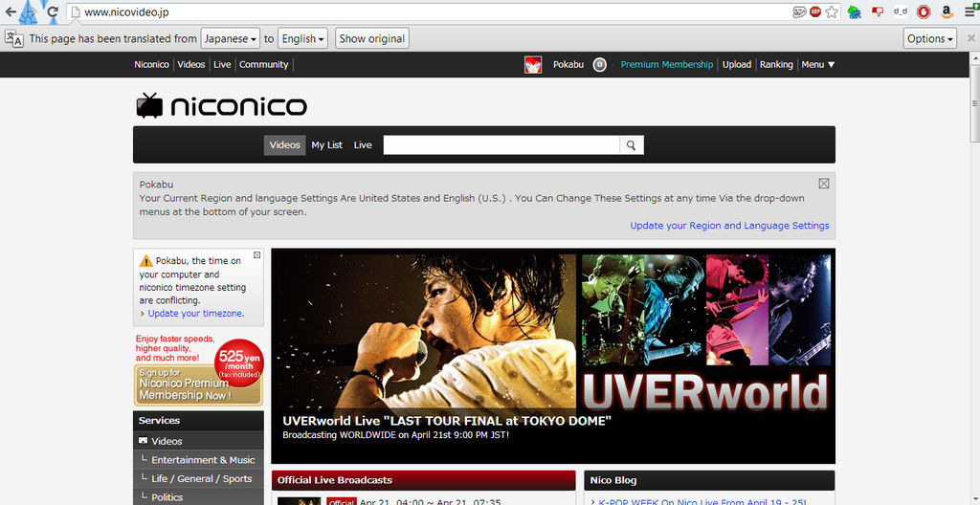Close the timezone conflict warning box
The width and height of the screenshot is (980, 505).
pos(256,255)
